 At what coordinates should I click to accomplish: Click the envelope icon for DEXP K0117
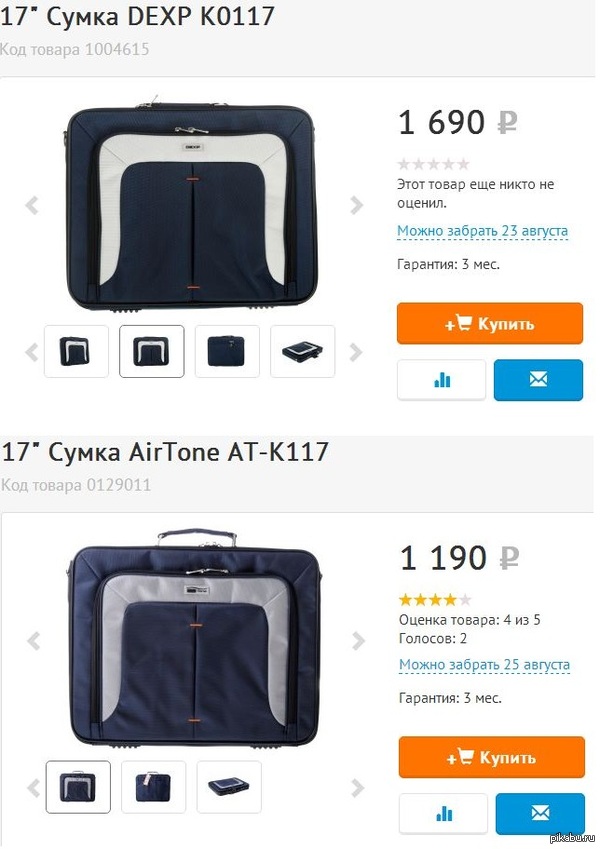(538, 380)
